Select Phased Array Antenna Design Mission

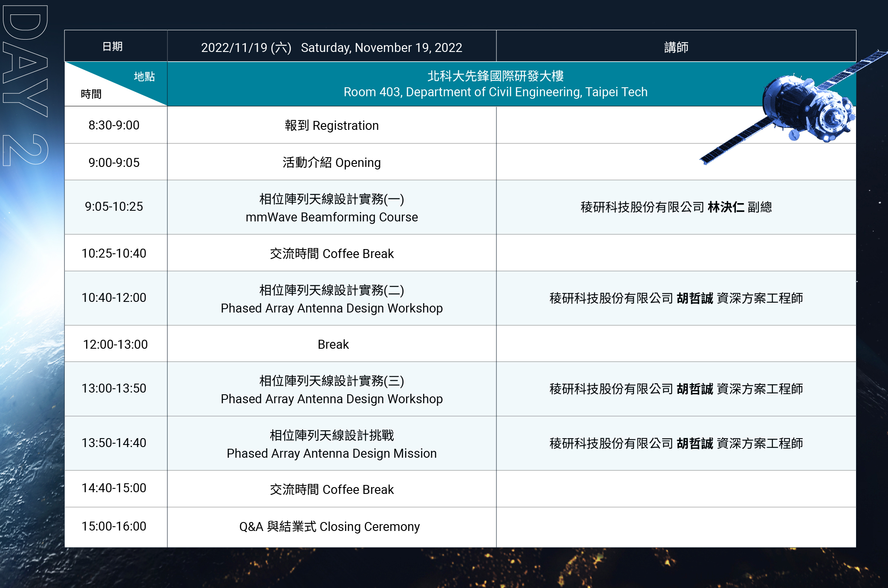332,453
